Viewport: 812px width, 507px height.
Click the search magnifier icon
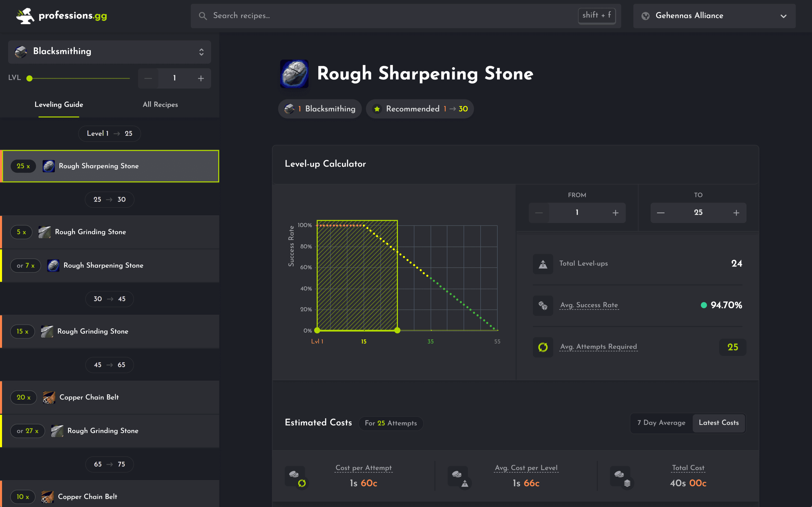click(202, 16)
